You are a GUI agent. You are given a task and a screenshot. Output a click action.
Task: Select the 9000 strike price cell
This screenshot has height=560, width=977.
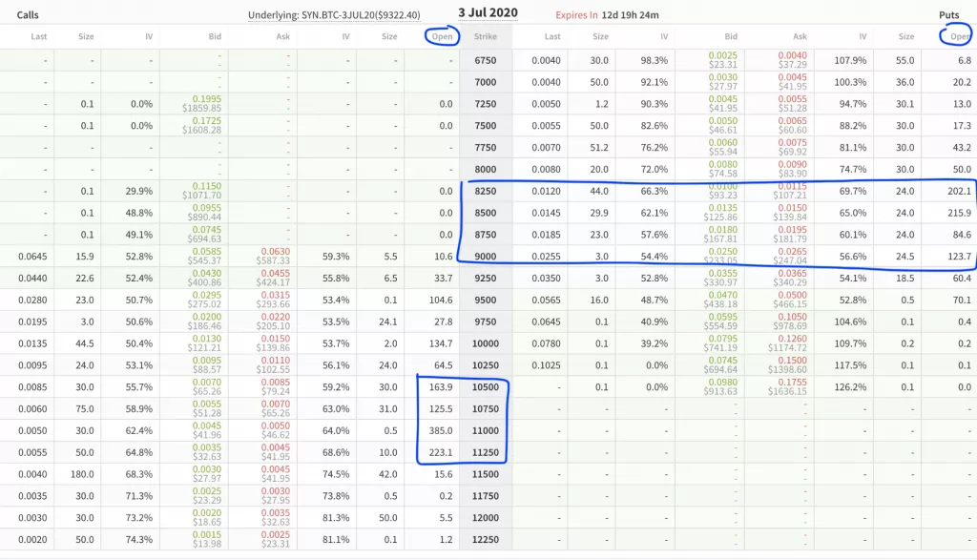click(486, 256)
